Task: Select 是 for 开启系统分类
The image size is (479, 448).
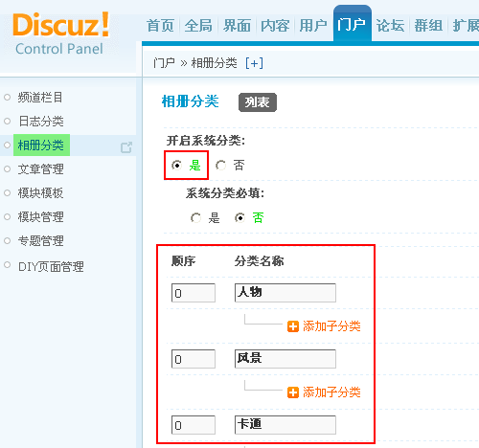Action: click(x=176, y=166)
